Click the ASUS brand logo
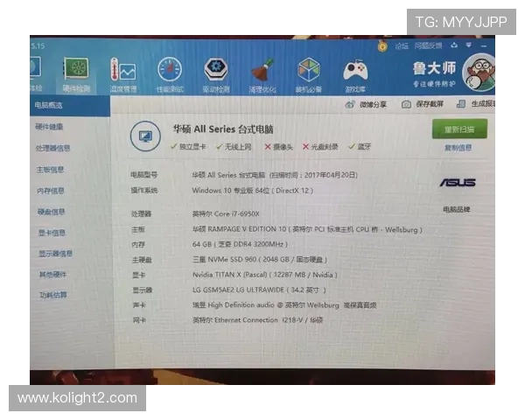The width and height of the screenshot is (525, 420). (458, 183)
